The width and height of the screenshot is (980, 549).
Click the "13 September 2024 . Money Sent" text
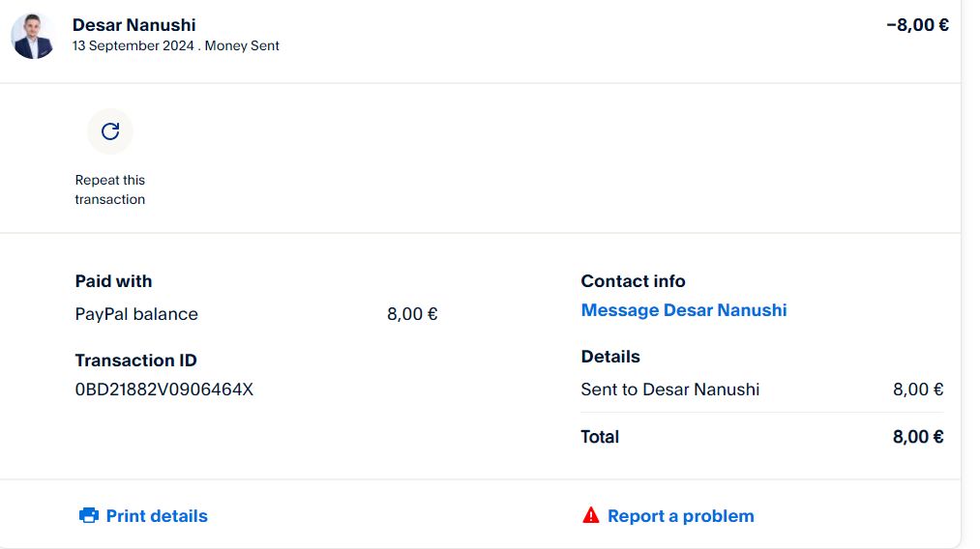[175, 45]
